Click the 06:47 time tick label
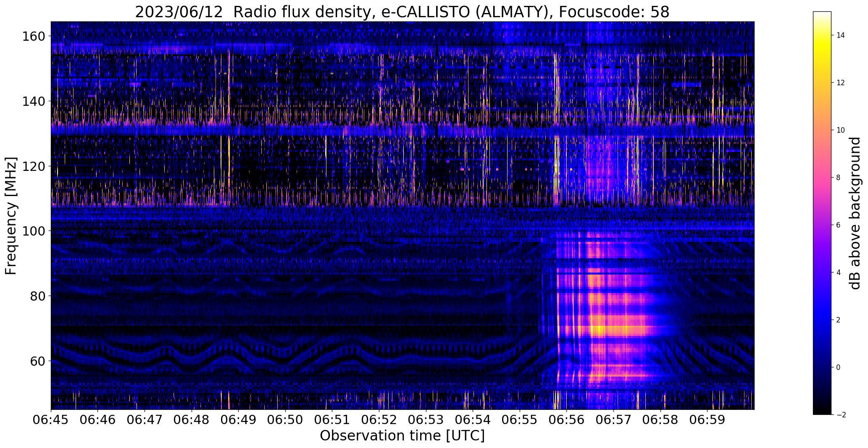Viewport: 868px width, 448px height. click(145, 419)
